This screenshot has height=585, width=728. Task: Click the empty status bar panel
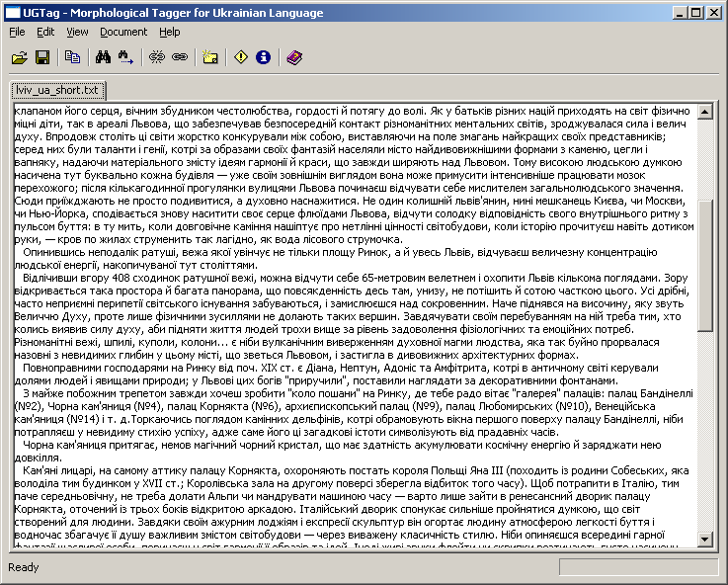(638, 567)
